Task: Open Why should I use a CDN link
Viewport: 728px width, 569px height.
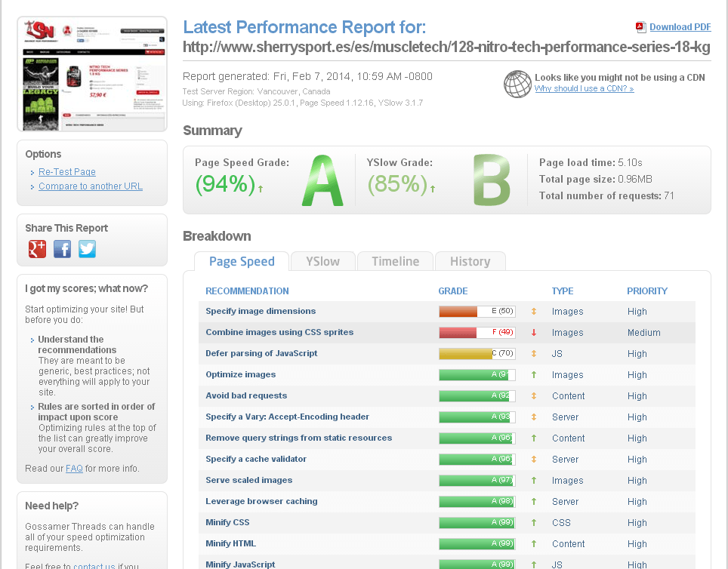Action: 584,88
